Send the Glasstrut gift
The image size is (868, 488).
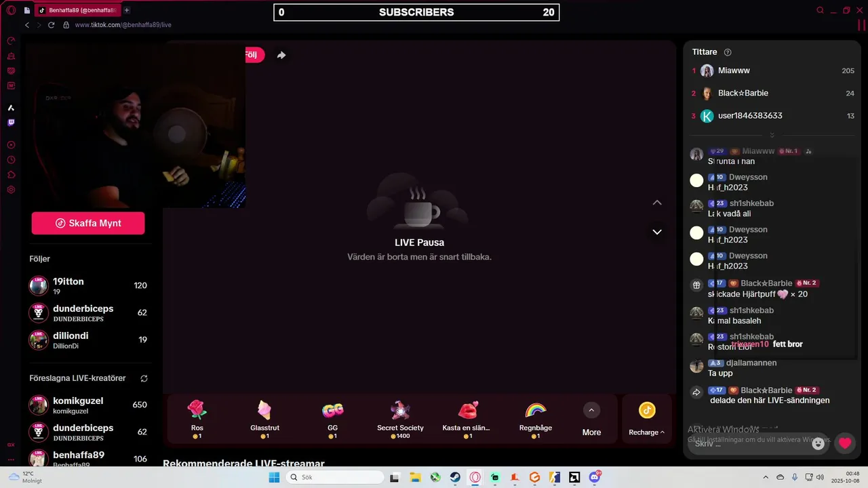[264, 419]
